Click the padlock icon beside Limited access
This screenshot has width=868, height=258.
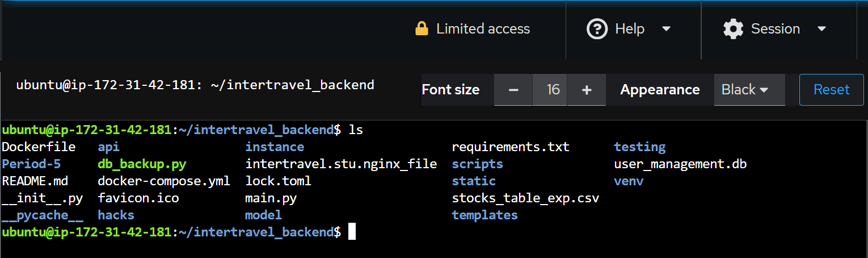point(422,28)
